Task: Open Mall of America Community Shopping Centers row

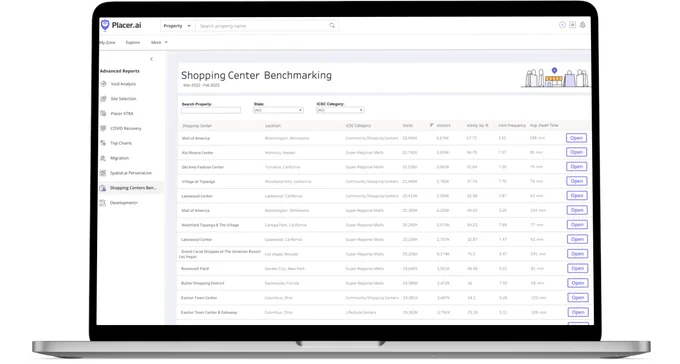Action: pos(576,138)
